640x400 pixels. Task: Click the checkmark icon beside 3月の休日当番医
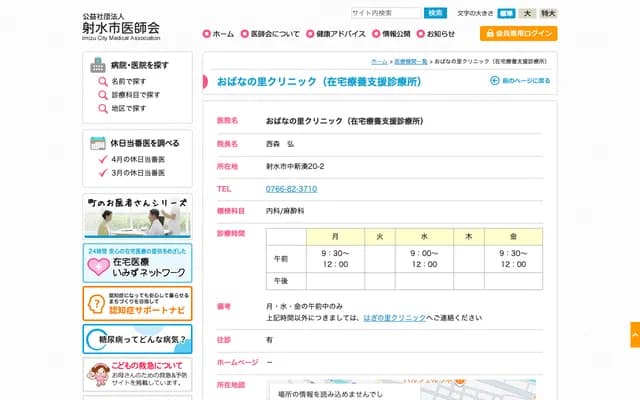click(103, 173)
